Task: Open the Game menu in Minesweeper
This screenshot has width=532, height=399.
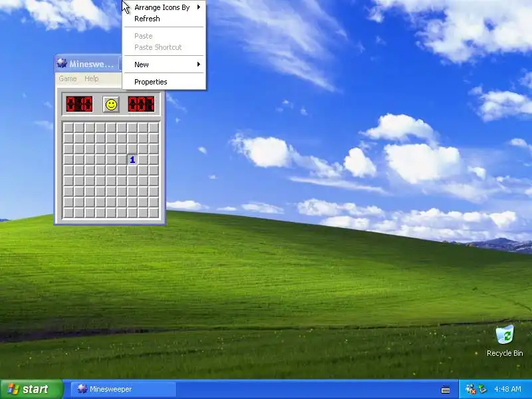Action: tap(68, 78)
